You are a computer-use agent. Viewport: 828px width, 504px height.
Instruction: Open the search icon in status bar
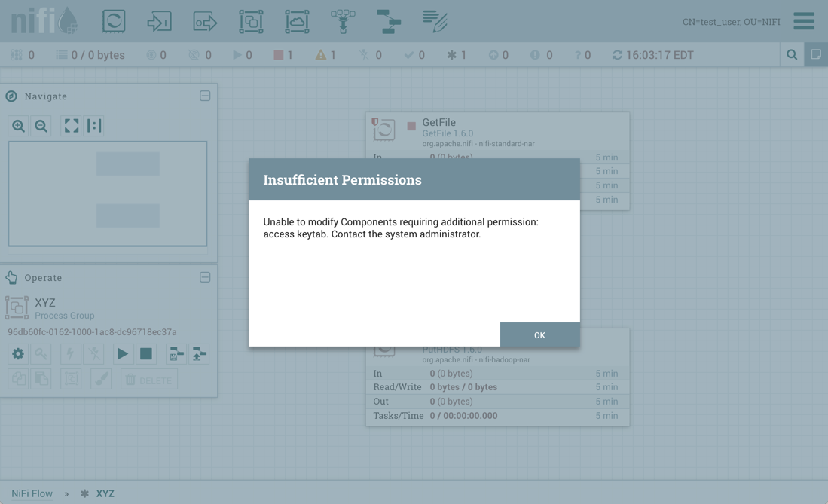(x=792, y=55)
